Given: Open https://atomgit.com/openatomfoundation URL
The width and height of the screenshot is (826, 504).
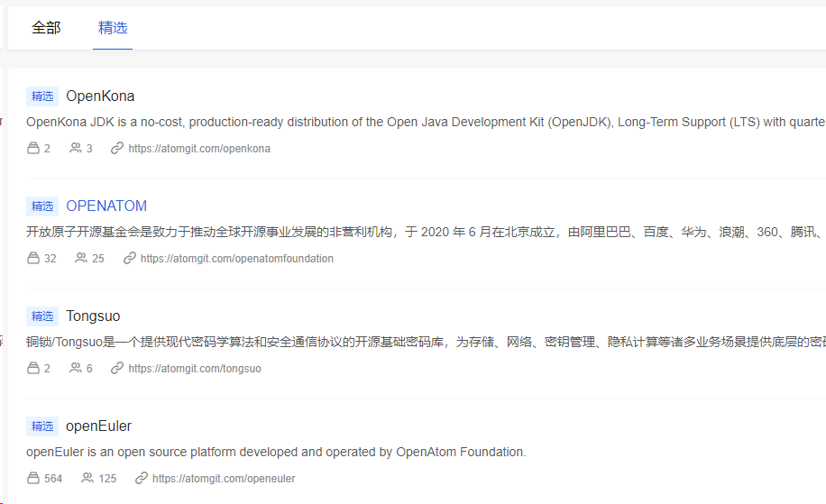Looking at the screenshot, I should (x=237, y=259).
